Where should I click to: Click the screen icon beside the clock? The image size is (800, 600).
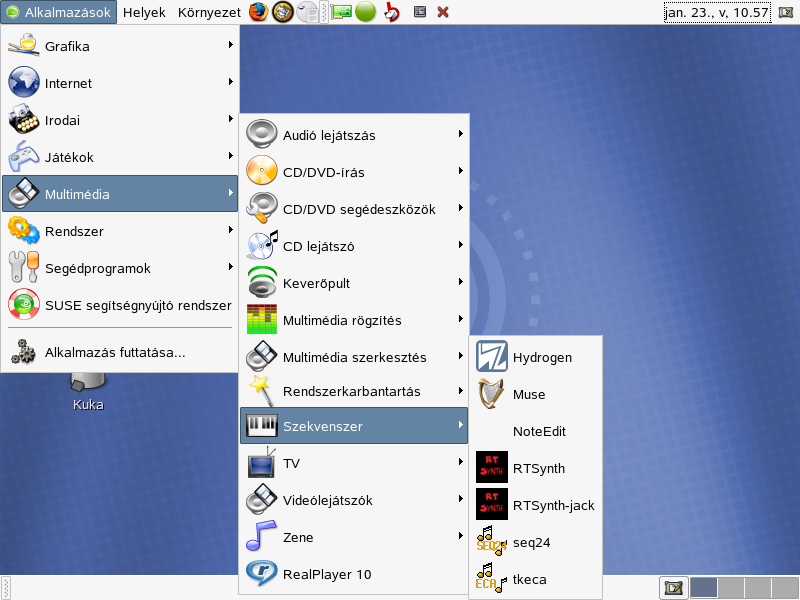(x=786, y=12)
